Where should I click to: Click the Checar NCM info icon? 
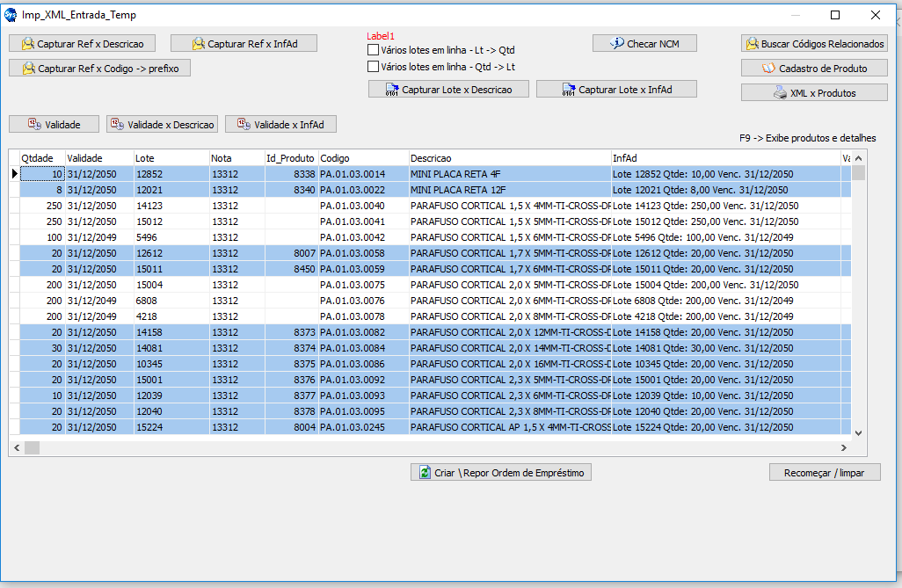[x=617, y=43]
